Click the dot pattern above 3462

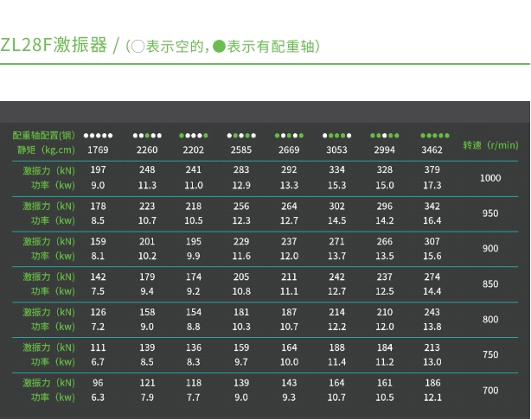coord(434,136)
